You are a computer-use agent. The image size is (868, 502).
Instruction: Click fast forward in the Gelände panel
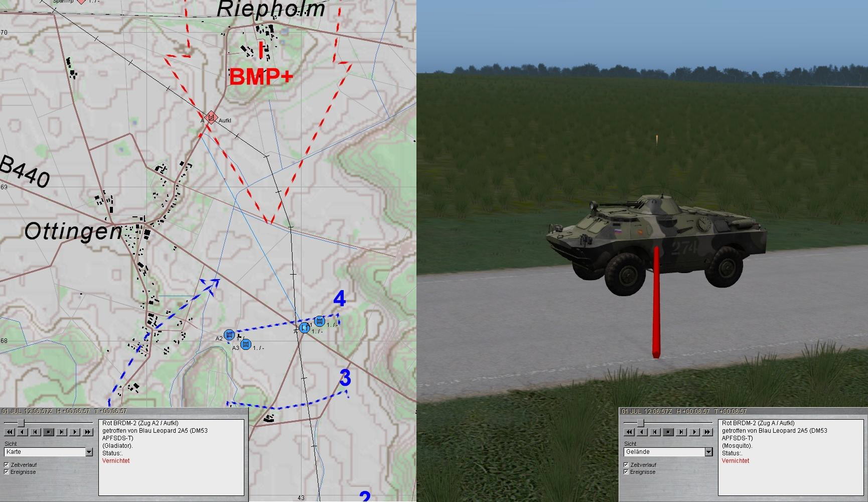click(x=707, y=432)
